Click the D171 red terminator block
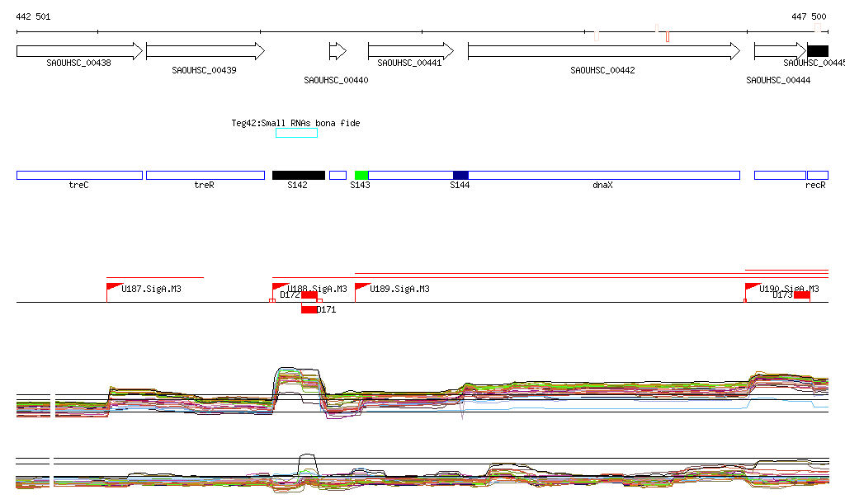 309,309
